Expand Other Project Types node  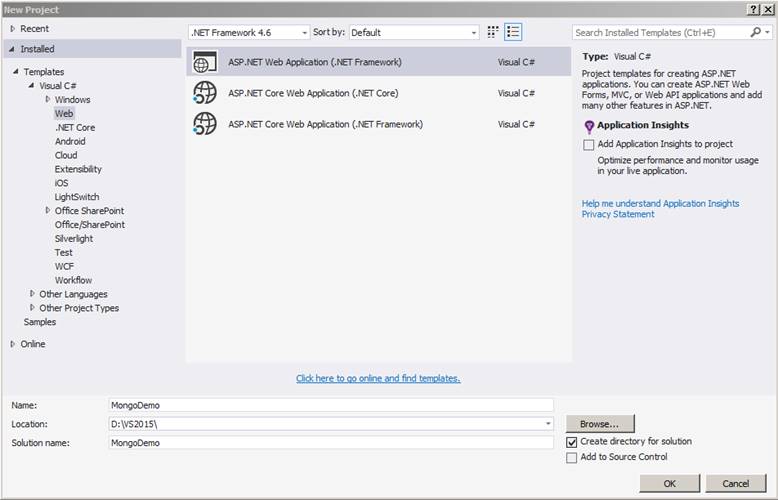pos(32,308)
